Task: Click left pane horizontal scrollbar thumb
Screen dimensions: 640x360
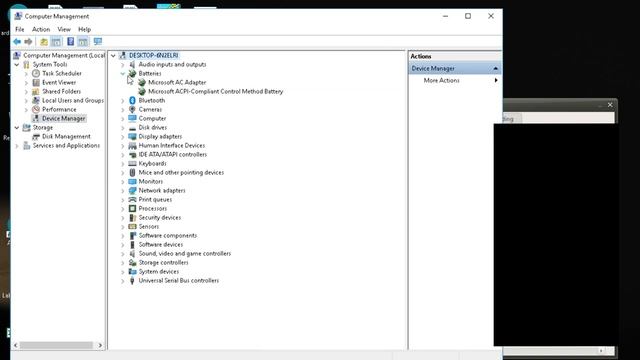Action: 56,345
